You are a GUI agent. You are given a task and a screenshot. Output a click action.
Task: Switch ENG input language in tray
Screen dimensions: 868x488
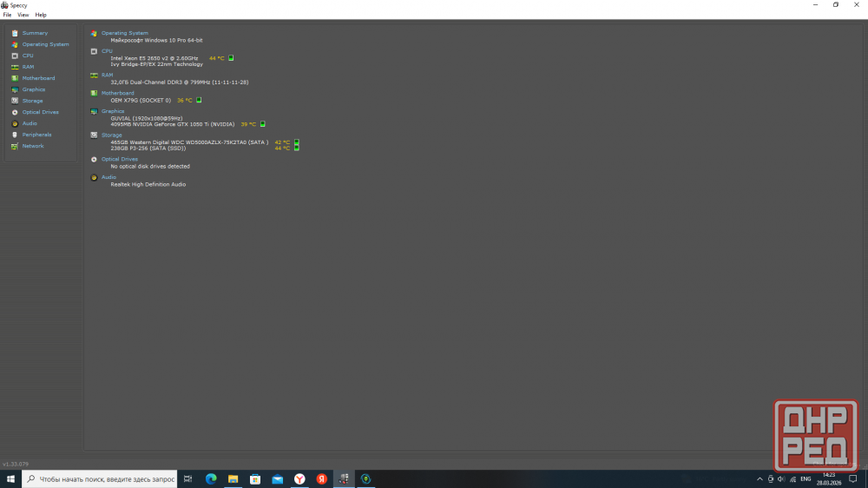pos(806,478)
